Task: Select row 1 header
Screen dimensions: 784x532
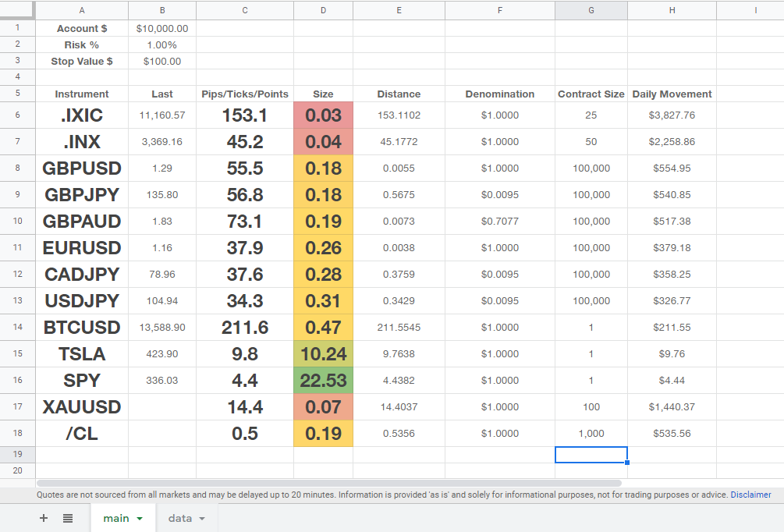Action: tap(16, 28)
